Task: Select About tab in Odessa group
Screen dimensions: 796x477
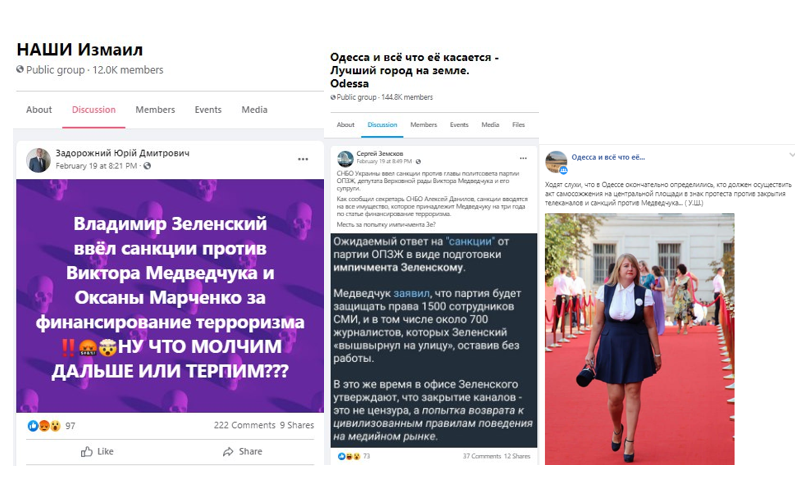Action: coord(345,124)
